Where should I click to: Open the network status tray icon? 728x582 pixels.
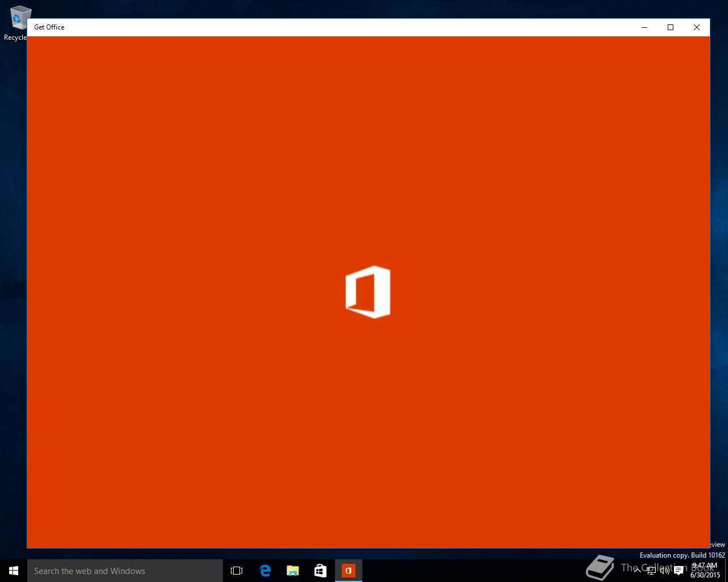651,571
